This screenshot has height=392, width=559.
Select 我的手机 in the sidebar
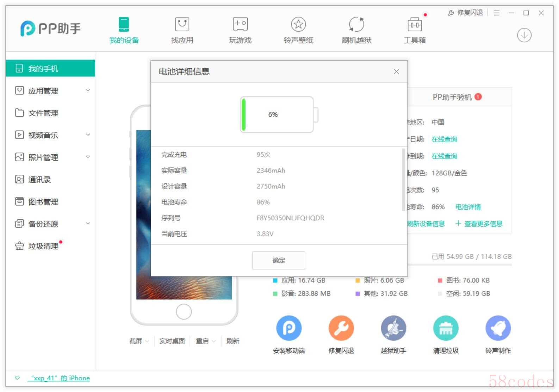pyautogui.click(x=50, y=68)
